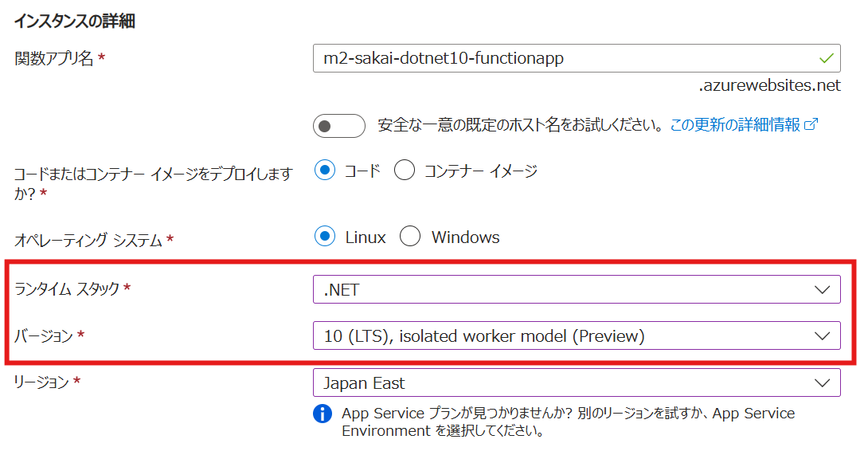
Task: Click the function app name input field
Action: pos(577,58)
